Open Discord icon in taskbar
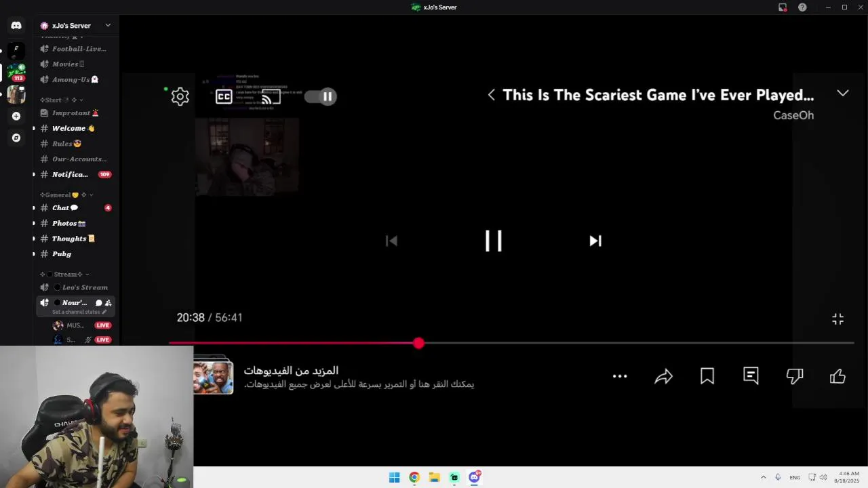Viewport: 868px width, 488px height. (x=474, y=477)
